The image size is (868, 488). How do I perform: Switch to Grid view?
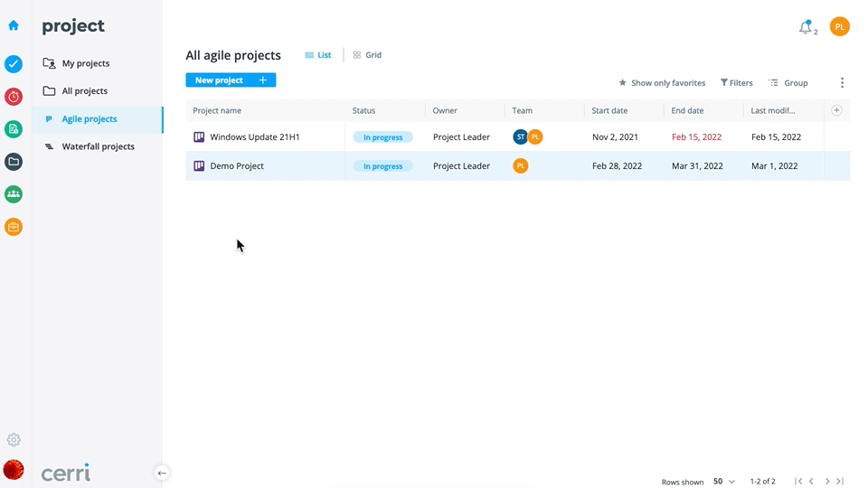(x=368, y=55)
